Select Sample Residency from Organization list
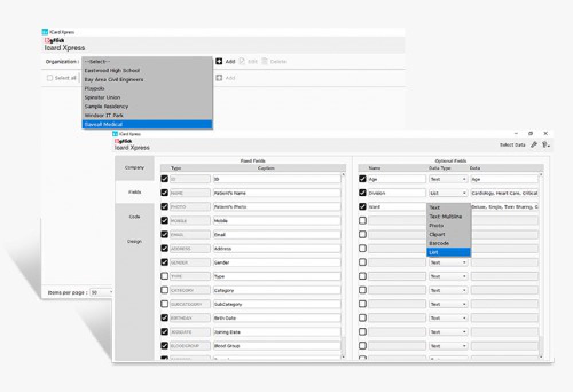 (147, 107)
